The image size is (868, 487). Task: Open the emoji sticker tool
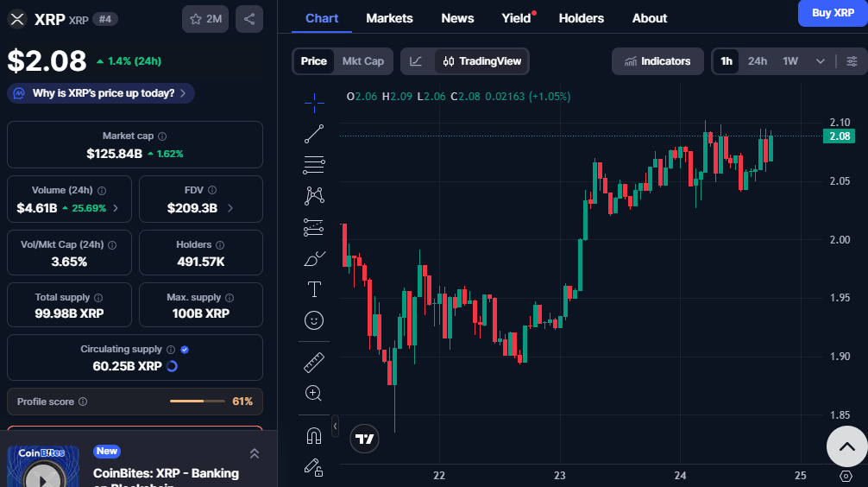pyautogui.click(x=314, y=320)
